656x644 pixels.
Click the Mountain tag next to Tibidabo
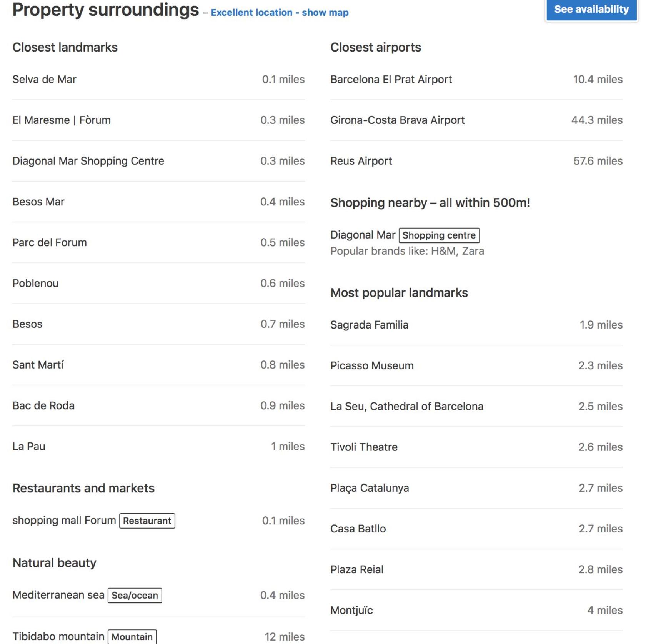click(132, 637)
